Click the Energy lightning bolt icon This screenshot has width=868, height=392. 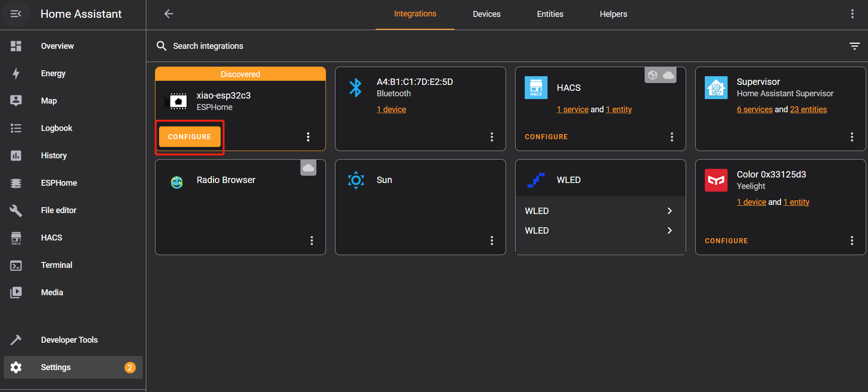[x=16, y=73]
